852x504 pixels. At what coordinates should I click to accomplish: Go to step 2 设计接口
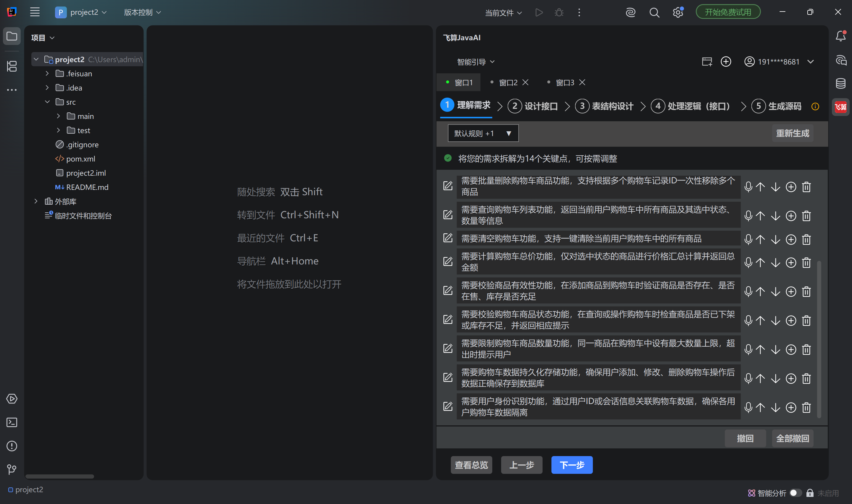point(533,106)
